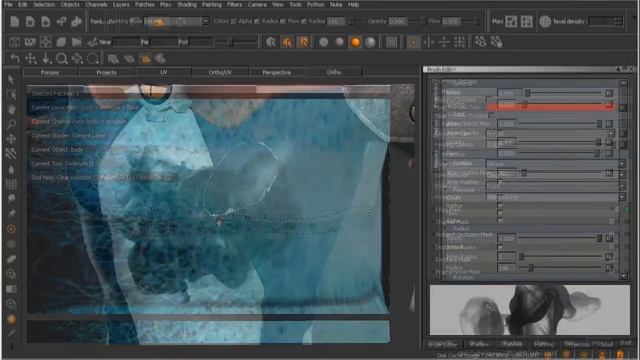Select the water-drop Blur tool in the left toolbar
640x360 pixels.
coord(11,169)
